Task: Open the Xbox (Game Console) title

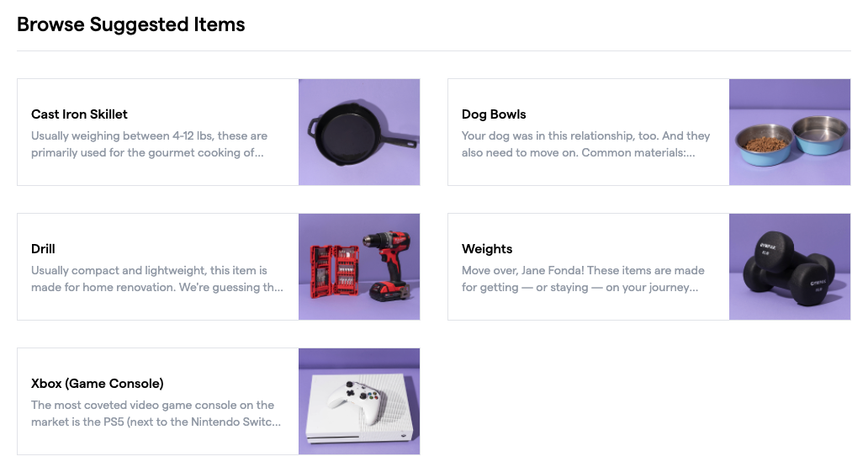Action: [x=98, y=384]
